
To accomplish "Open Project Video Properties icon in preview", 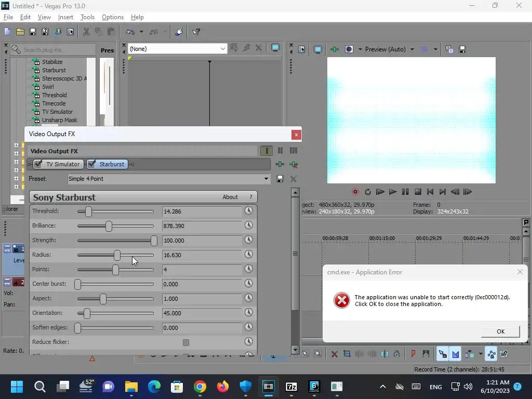I will click(302, 49).
